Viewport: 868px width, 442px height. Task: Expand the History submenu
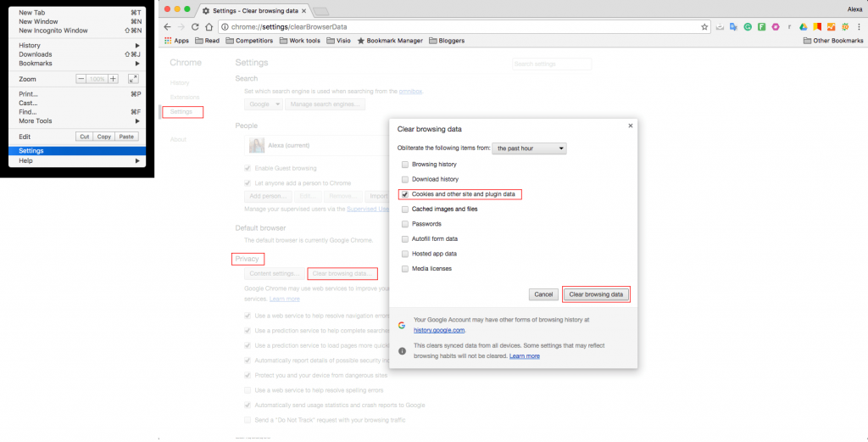click(x=77, y=46)
